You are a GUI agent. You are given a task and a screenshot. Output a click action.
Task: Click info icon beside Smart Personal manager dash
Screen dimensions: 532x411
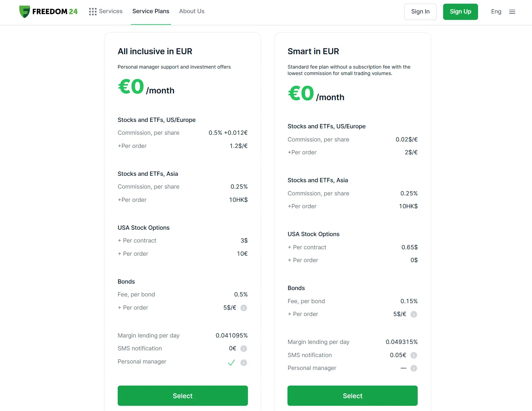click(x=414, y=368)
